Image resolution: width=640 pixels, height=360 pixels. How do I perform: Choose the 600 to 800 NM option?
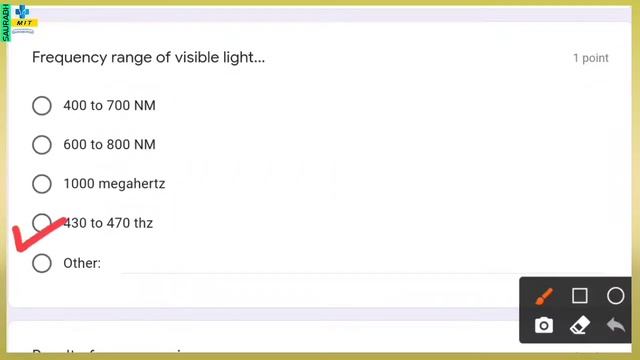click(x=42, y=144)
